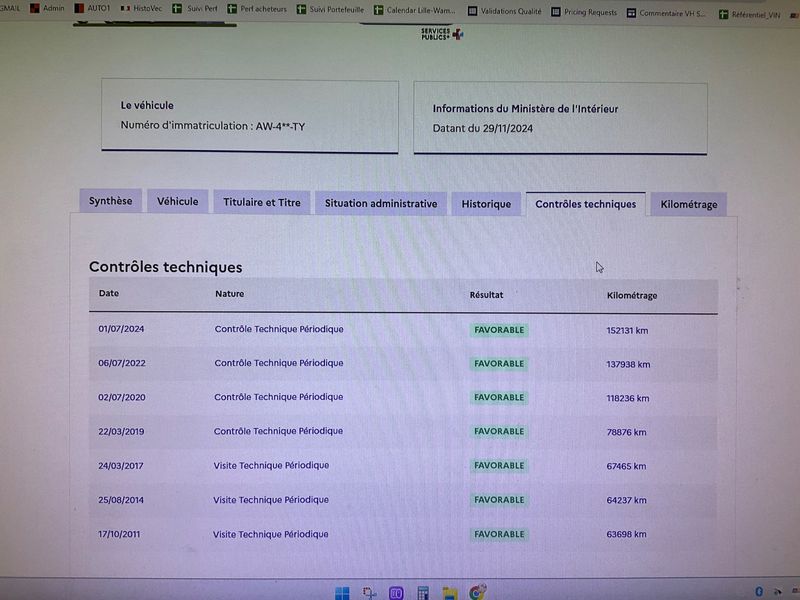This screenshot has width=800, height=600.
Task: Click the 152131 km mileage value
Action: click(x=627, y=330)
